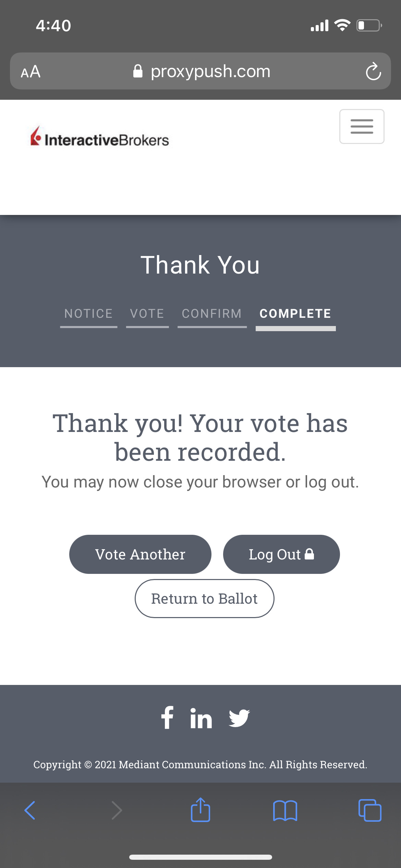Viewport: 401px width, 868px height.
Task: Go to the NOTICE step tab
Action: [88, 314]
